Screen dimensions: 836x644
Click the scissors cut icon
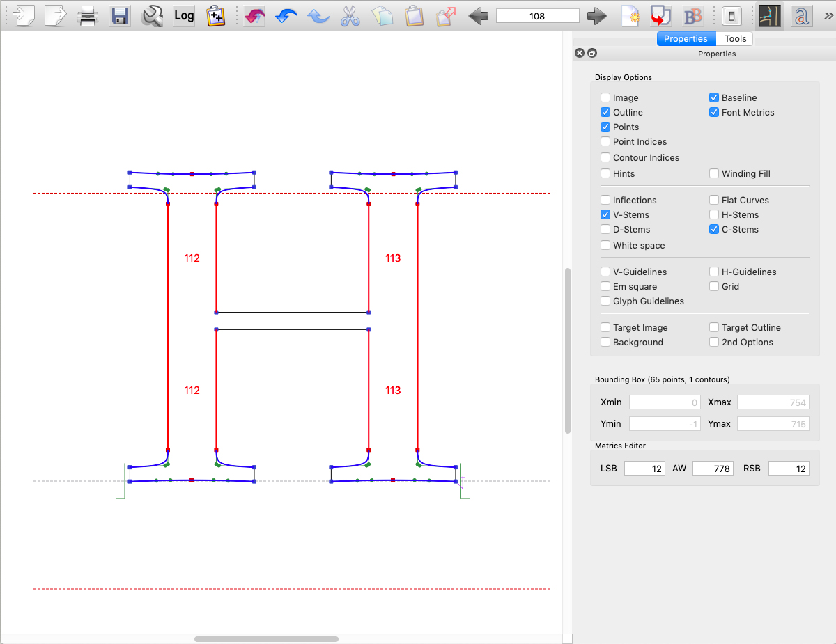[350, 15]
